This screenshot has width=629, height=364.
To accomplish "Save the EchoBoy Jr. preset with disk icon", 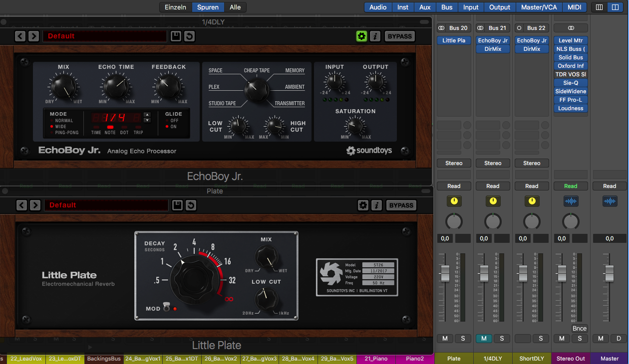I will [175, 36].
